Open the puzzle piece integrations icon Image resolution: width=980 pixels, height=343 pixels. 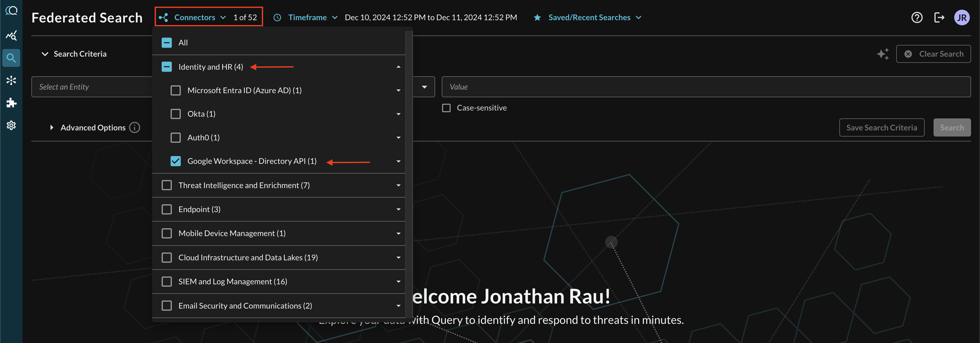[x=11, y=103]
